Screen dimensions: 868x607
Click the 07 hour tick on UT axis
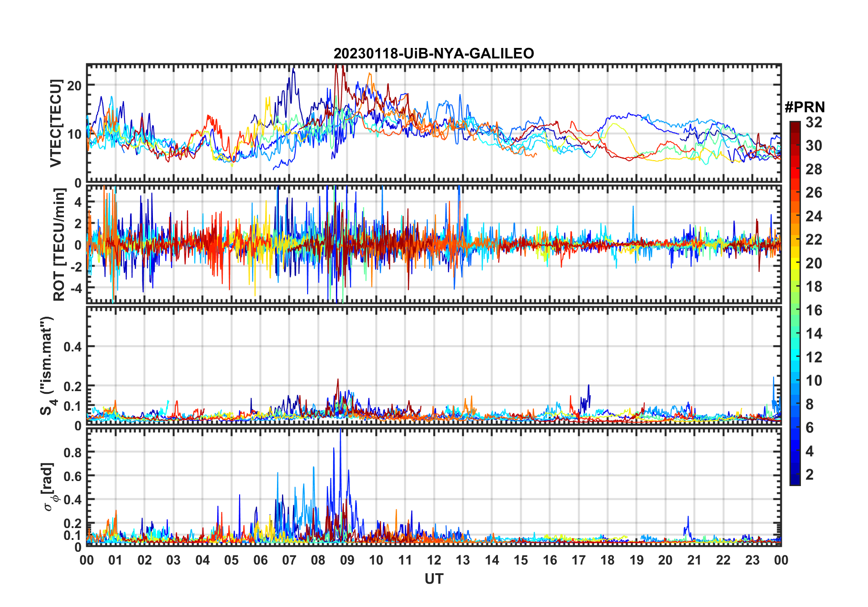pos(289,560)
